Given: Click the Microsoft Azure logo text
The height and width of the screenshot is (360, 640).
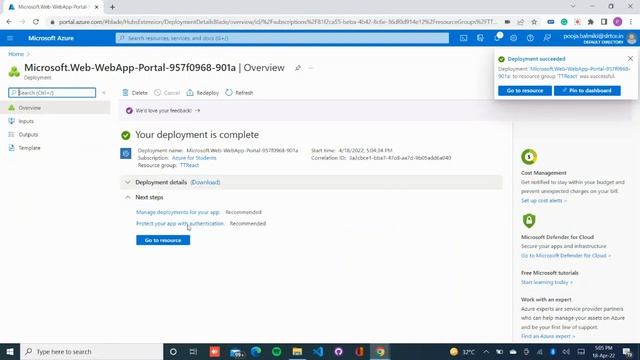Looking at the screenshot, I should tap(51, 38).
